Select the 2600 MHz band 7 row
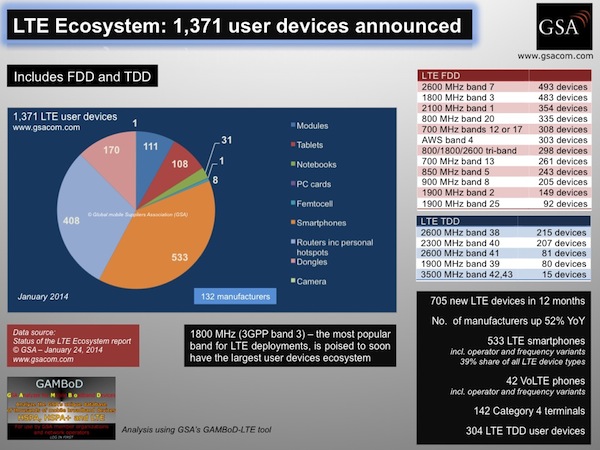 pos(504,87)
